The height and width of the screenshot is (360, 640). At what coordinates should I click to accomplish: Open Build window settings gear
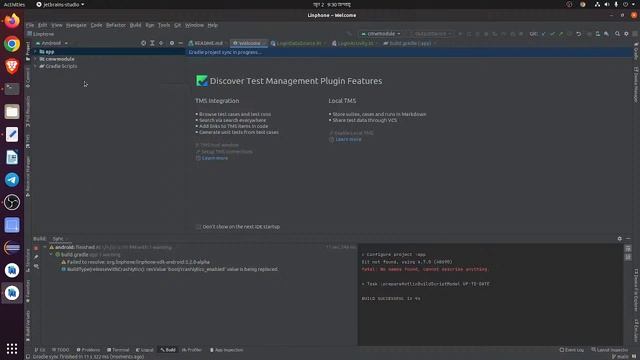tap(620, 238)
